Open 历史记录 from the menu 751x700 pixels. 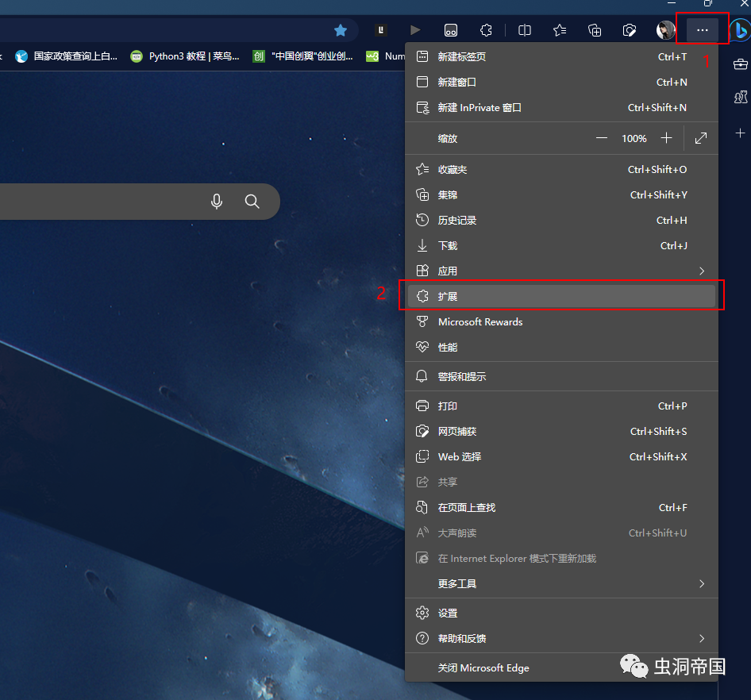[561, 221]
